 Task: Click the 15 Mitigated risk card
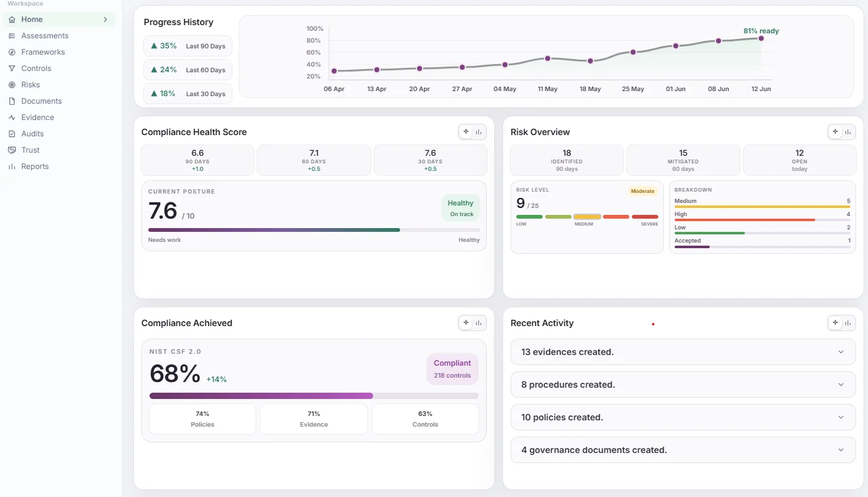[x=683, y=160]
